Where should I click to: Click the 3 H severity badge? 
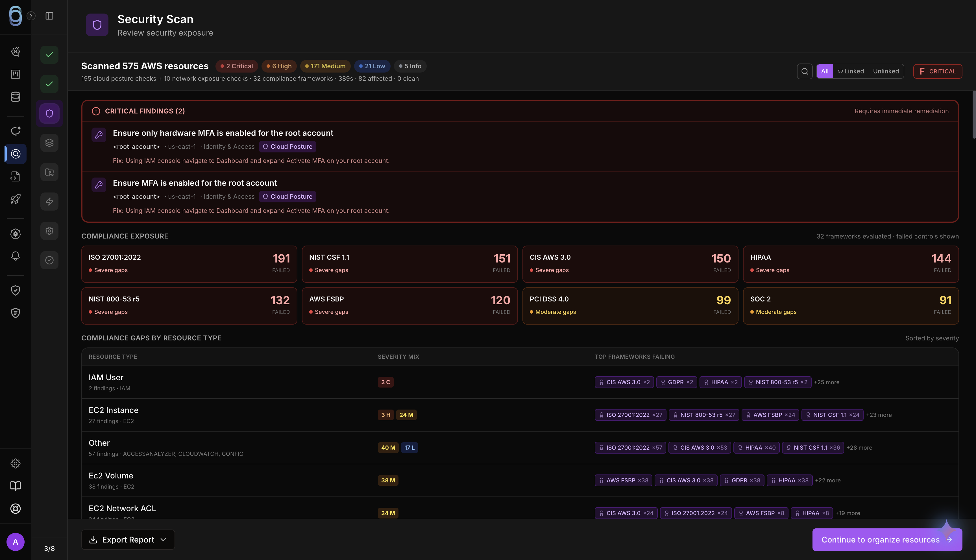386,415
